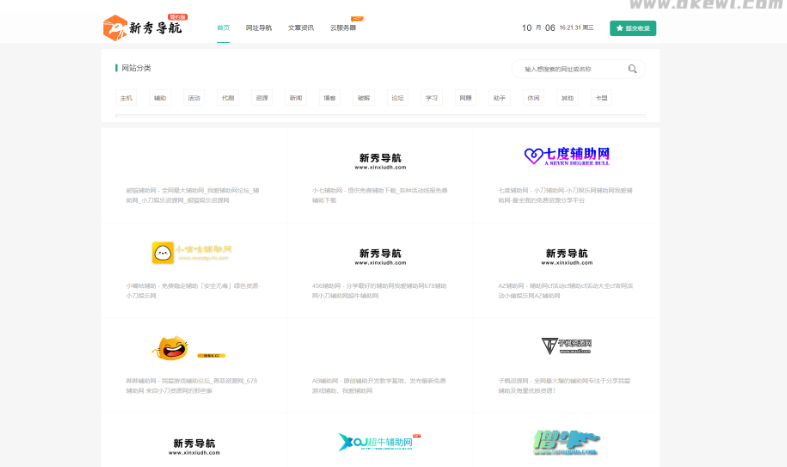Open the 网址导航 menu item
This screenshot has height=467, width=787.
[x=258, y=28]
